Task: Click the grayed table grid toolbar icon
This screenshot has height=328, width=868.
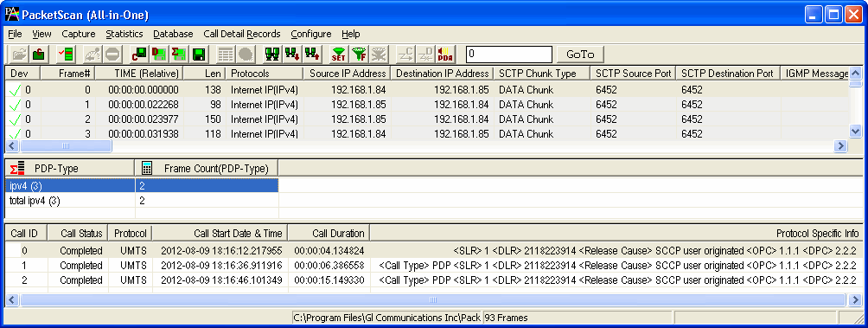Action: coord(226,55)
